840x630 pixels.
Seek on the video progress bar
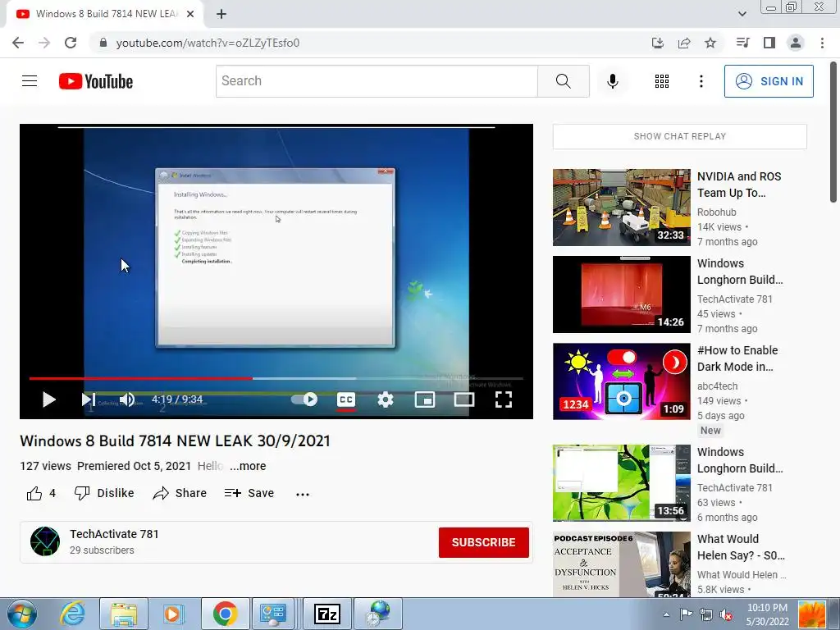tap(276, 378)
